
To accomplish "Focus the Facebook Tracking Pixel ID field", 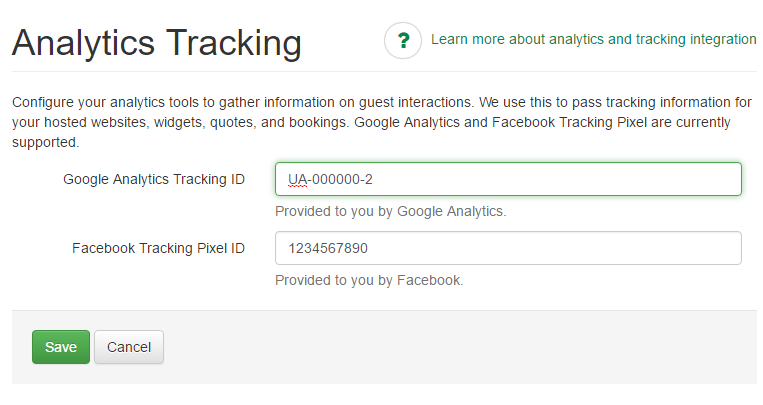I will pos(507,248).
